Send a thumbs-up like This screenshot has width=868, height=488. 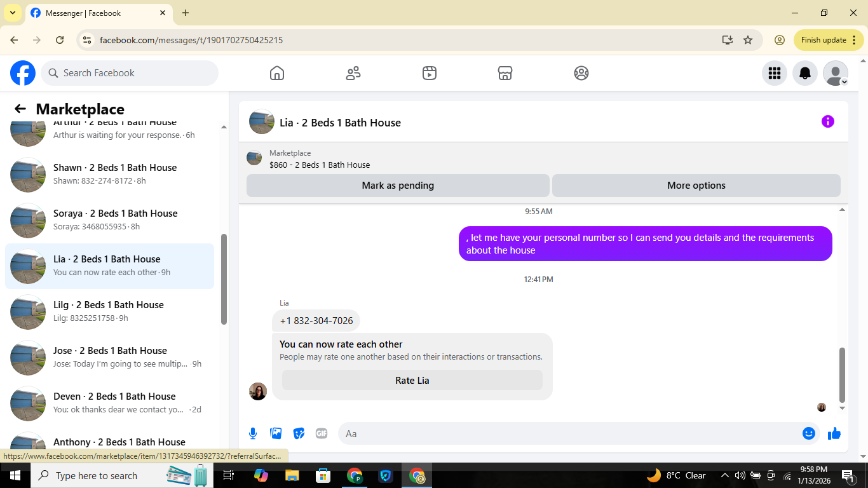click(x=834, y=433)
